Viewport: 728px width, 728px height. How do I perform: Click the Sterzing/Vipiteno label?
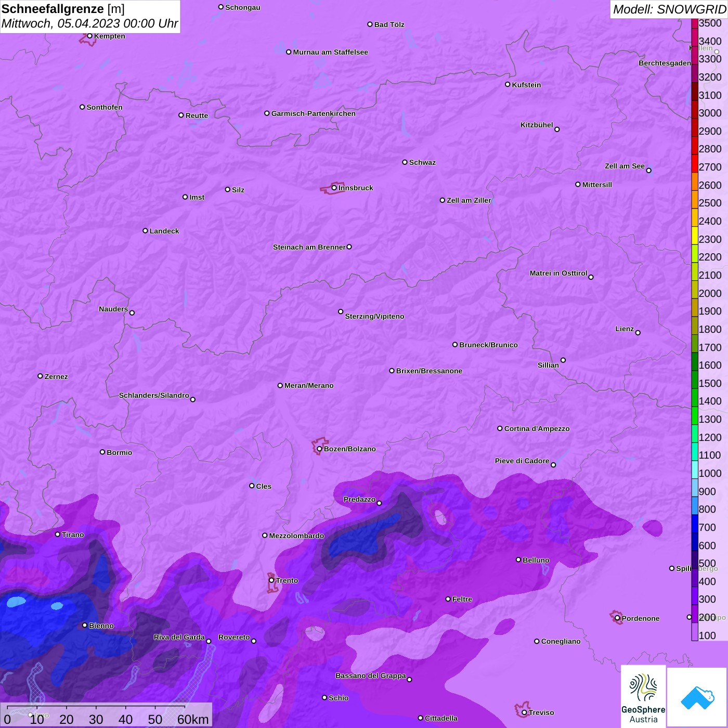coord(374,316)
